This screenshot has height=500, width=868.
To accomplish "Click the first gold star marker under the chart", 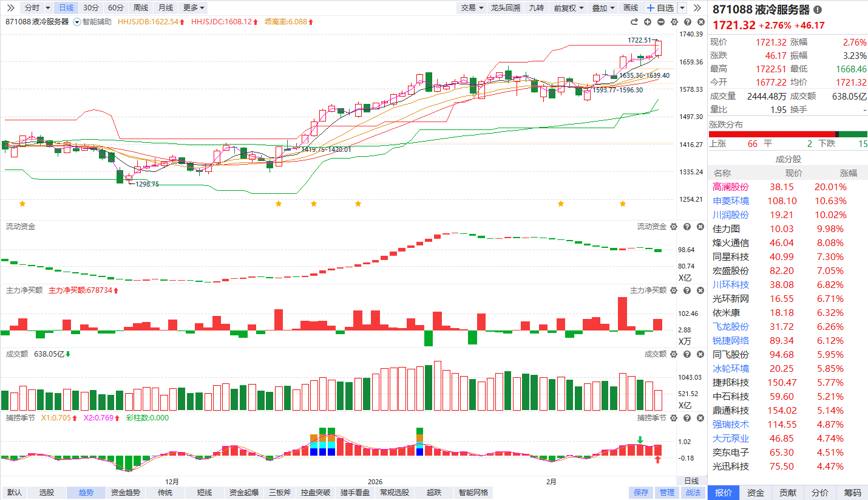I will pos(22,203).
